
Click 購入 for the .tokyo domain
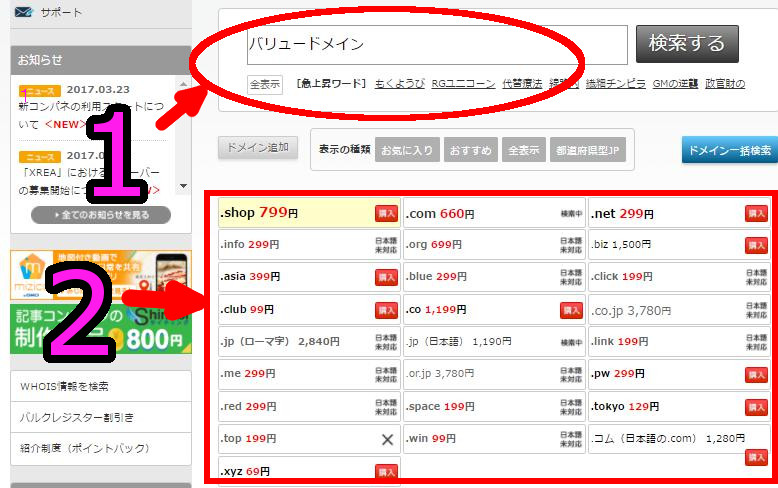(x=757, y=407)
